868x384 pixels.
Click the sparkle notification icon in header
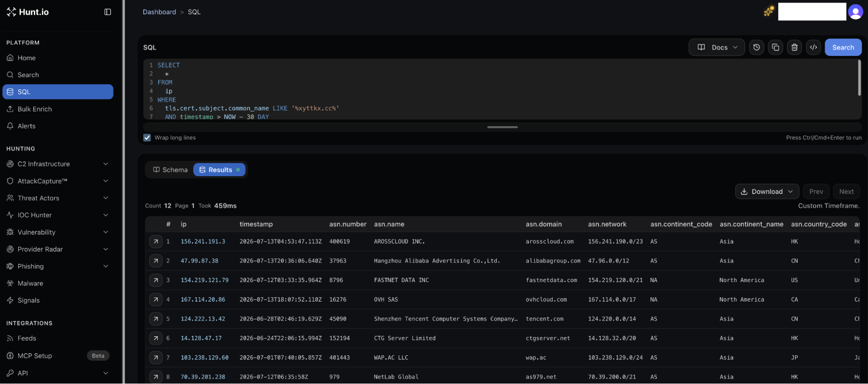coord(769,11)
